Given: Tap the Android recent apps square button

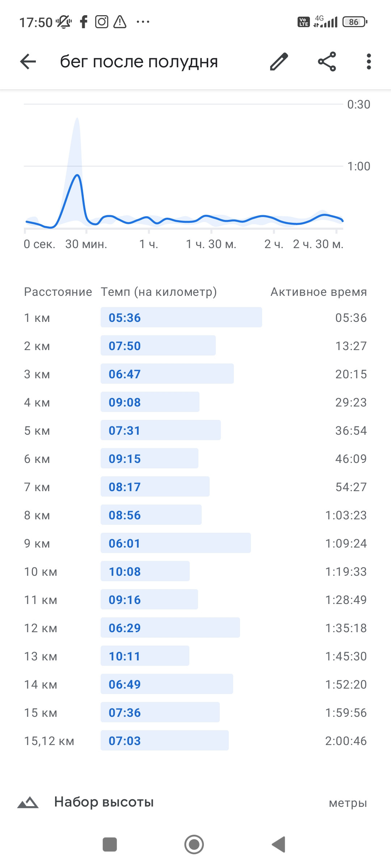Looking at the screenshot, I should [x=110, y=844].
